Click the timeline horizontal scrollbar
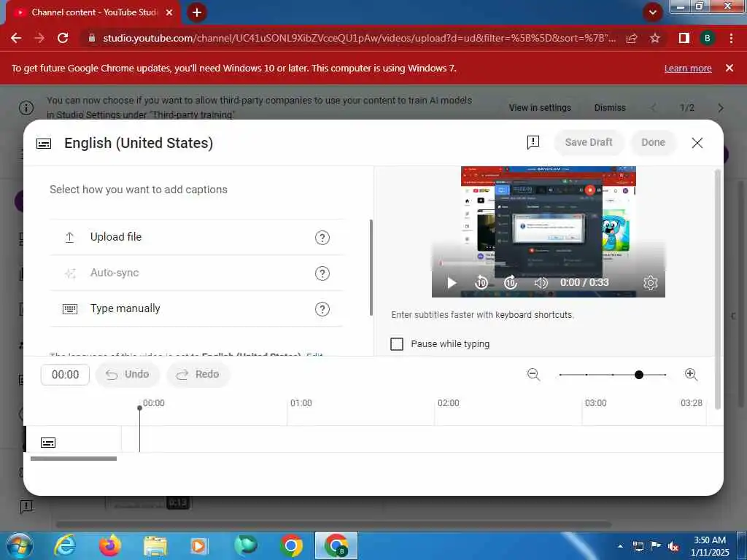The width and height of the screenshot is (747, 560). 74,459
